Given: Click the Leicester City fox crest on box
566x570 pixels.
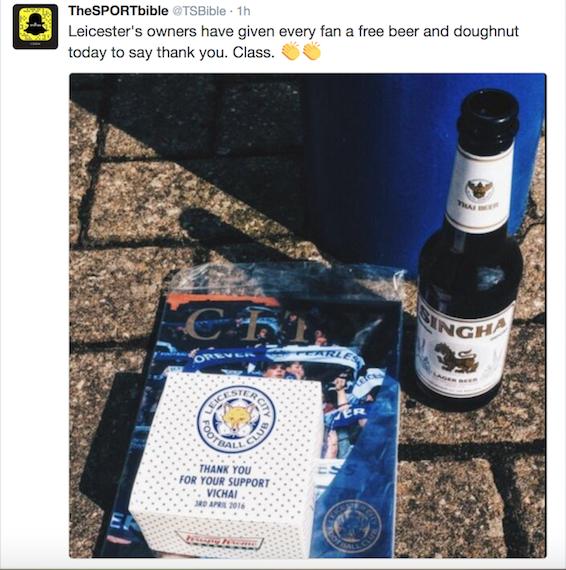Looking at the screenshot, I should click(236, 419).
